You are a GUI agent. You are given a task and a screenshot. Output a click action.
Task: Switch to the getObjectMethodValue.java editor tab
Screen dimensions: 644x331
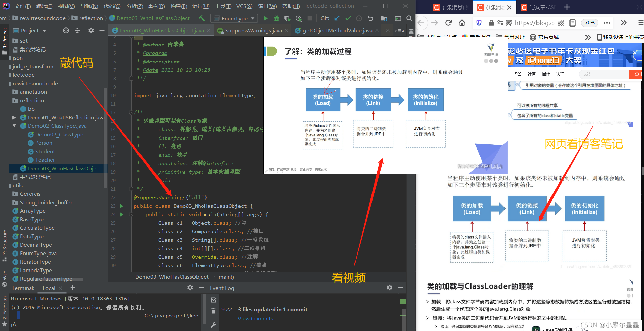click(x=337, y=30)
